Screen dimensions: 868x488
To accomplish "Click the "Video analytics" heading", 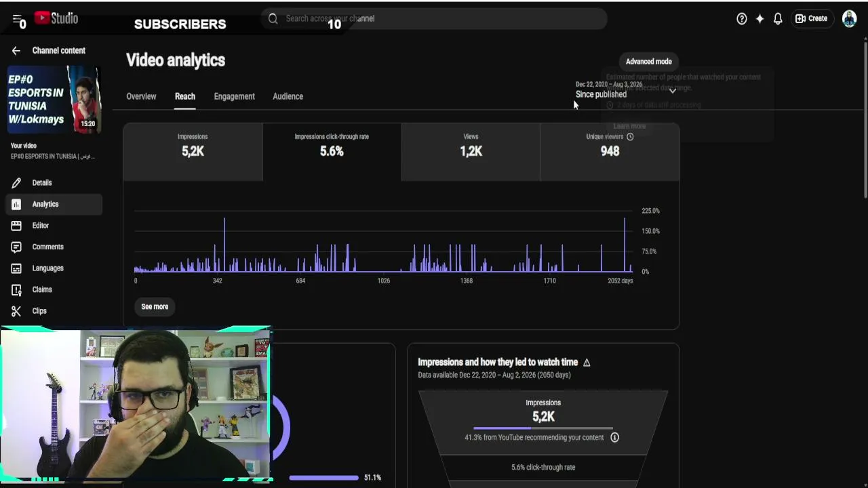I will pyautogui.click(x=176, y=60).
